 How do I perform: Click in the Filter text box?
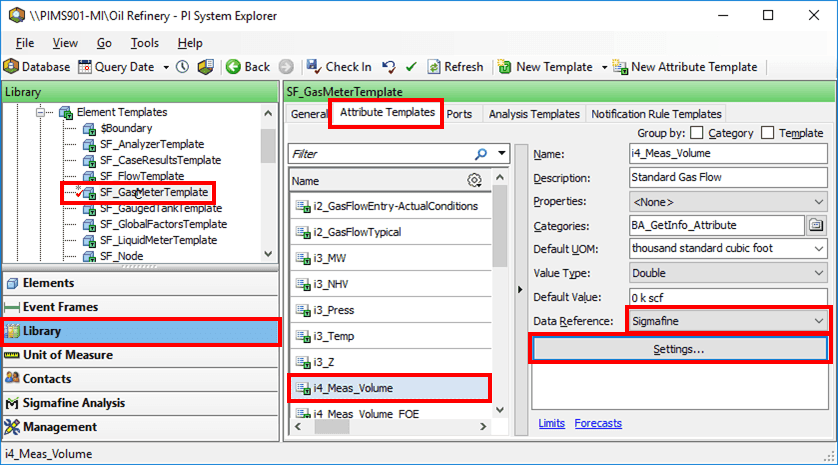pos(379,154)
